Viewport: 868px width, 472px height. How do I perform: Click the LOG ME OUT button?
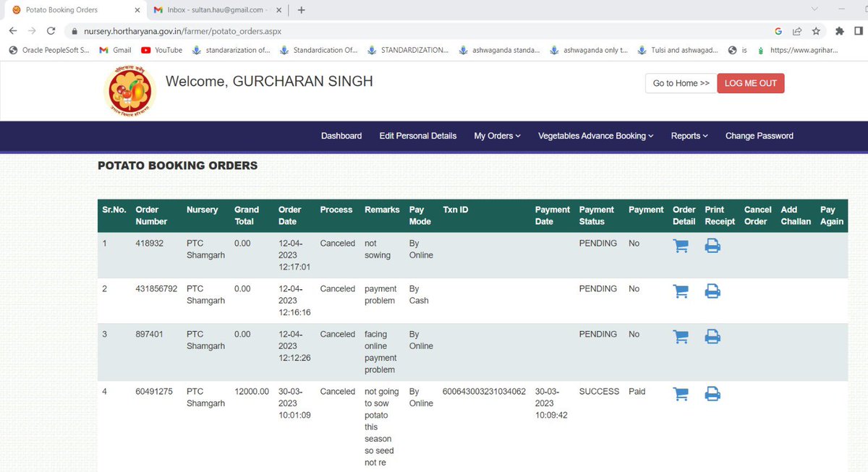point(750,83)
